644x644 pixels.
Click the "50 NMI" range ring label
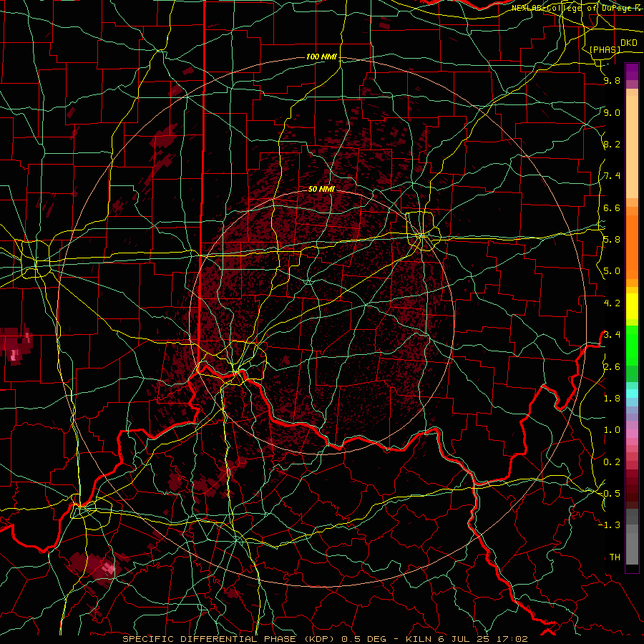(x=321, y=189)
